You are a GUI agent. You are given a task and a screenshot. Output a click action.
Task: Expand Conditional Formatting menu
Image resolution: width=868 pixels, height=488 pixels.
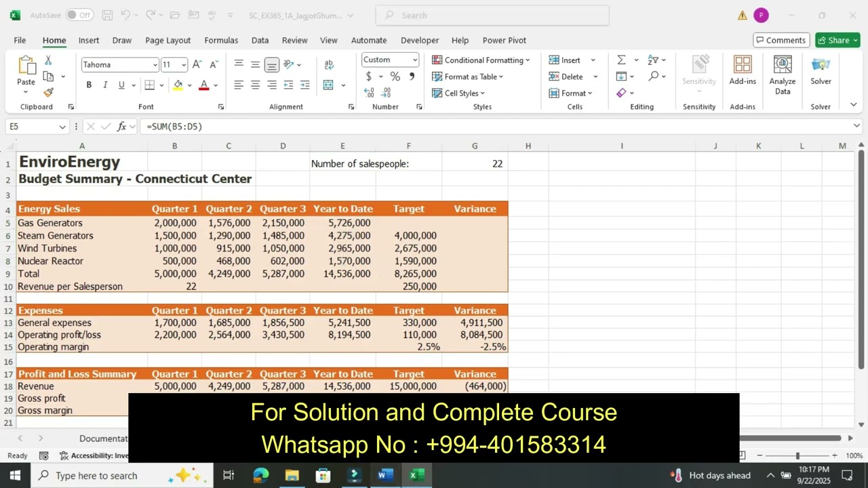coord(481,60)
